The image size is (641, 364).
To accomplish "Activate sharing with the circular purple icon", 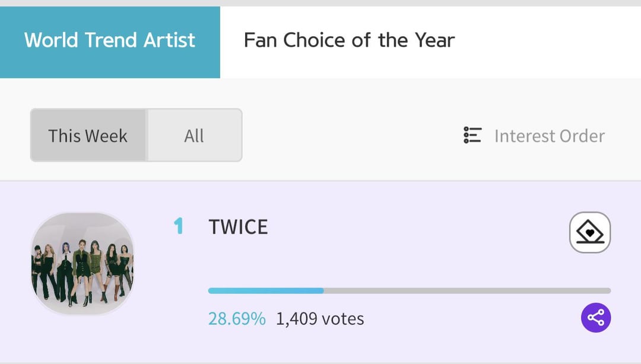I will tap(597, 317).
